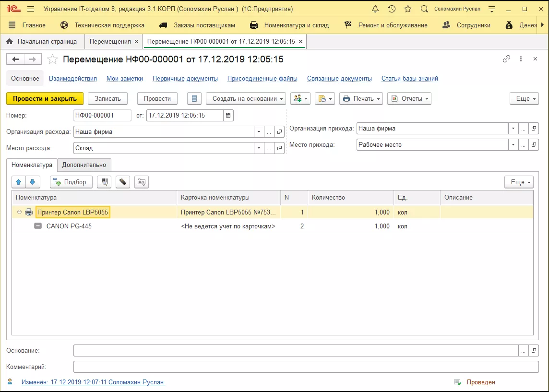549x392 pixels.
Task: Expand the Создать на основании dropdown
Action: [246, 98]
